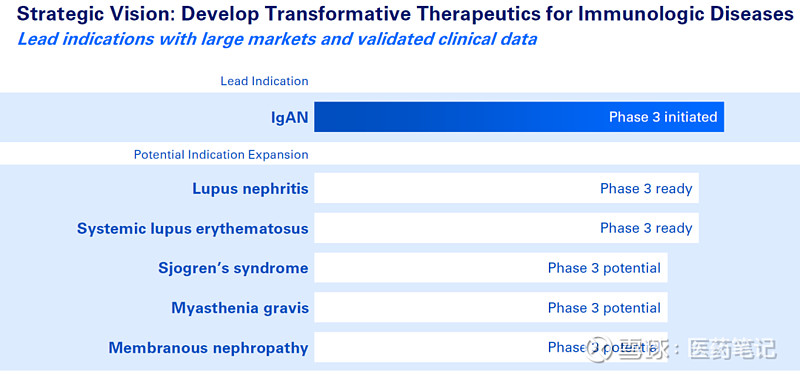Click the blue italic subtitle text
Screen dimensions: 800x374
click(277, 39)
